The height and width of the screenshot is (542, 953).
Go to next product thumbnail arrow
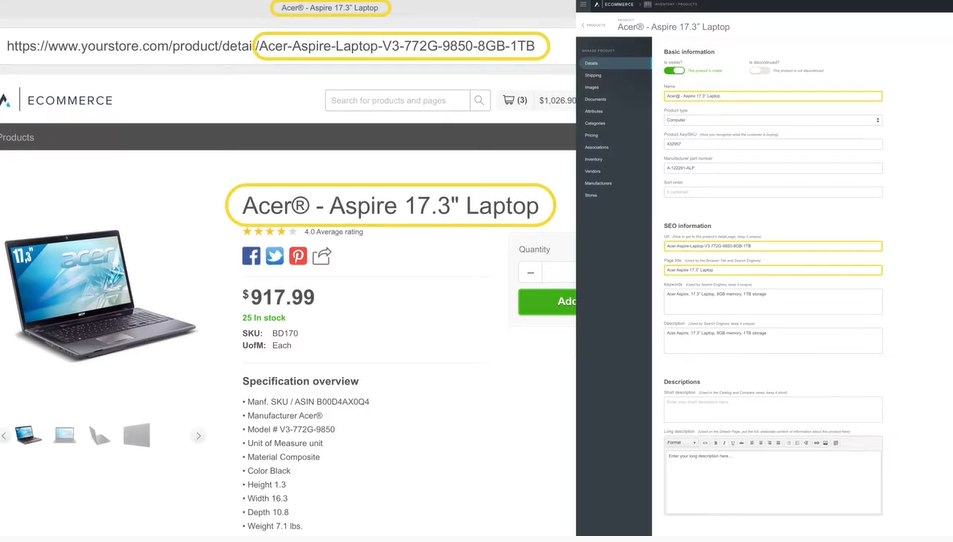[x=198, y=436]
